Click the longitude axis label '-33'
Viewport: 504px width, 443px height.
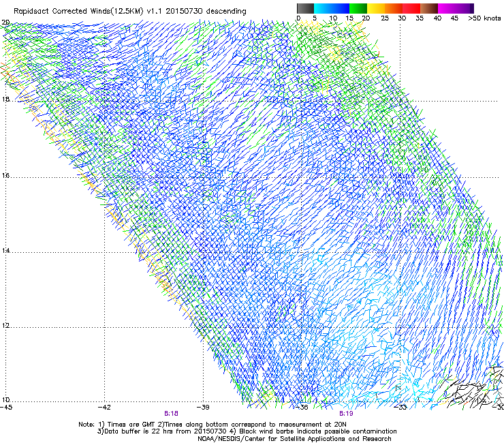(400, 408)
